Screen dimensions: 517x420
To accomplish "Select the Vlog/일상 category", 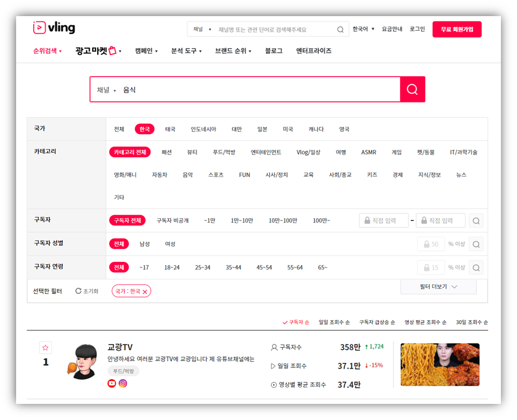I will [308, 152].
